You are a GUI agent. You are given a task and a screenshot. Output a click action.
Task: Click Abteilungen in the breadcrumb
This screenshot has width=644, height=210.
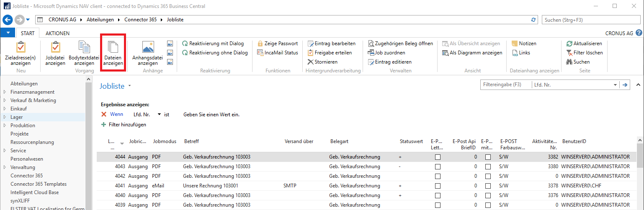[x=100, y=20]
